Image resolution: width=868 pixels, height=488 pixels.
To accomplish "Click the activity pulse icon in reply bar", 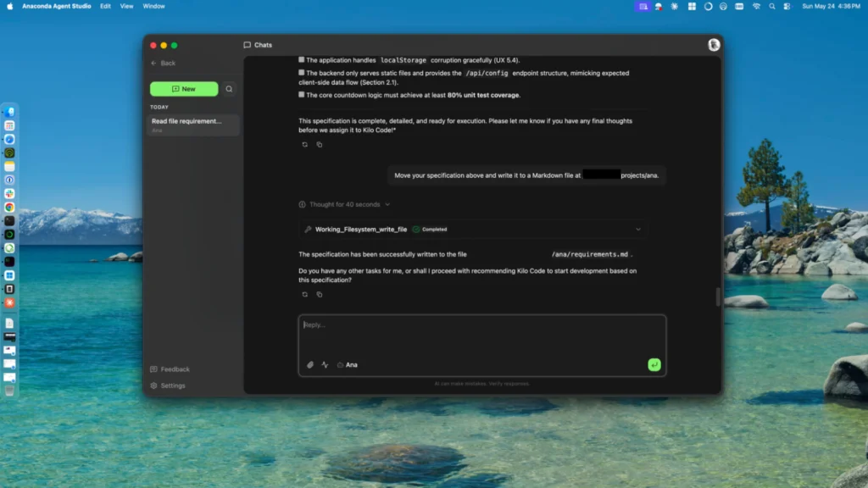I will pos(325,364).
